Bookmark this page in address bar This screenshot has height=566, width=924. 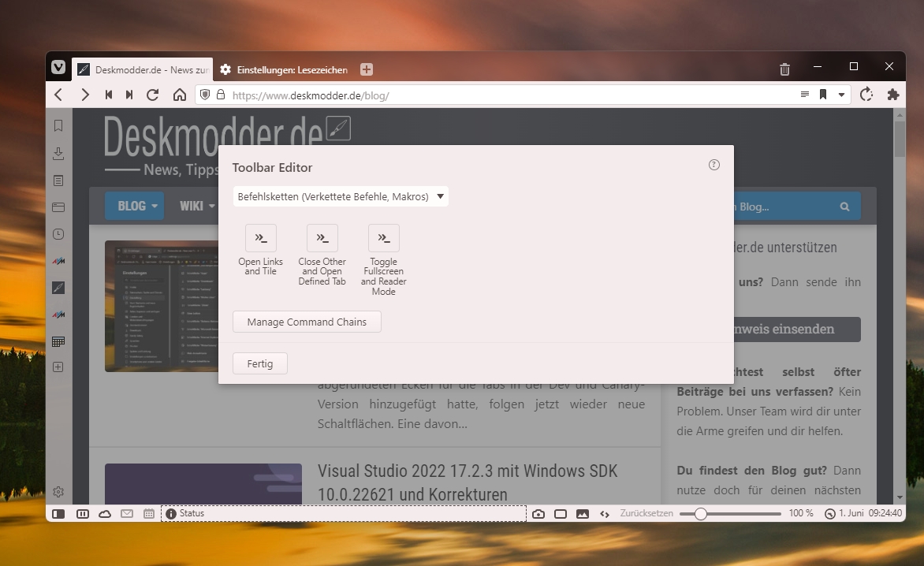(823, 95)
